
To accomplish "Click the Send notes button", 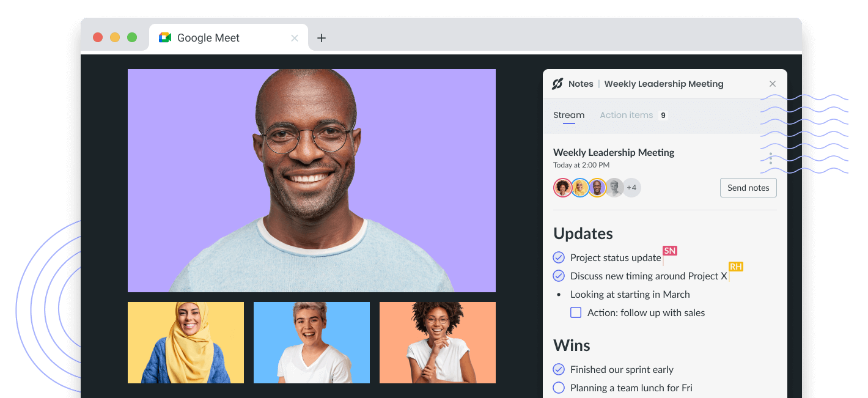I will 748,188.
